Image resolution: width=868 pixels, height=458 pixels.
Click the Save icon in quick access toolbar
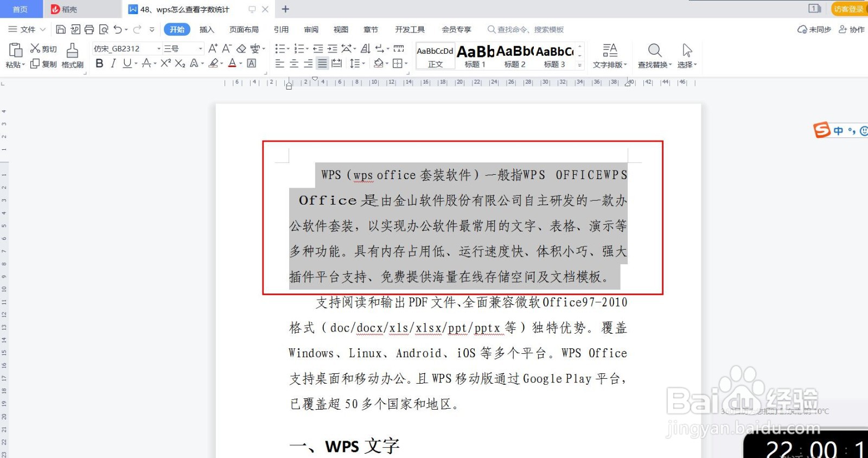coord(61,29)
